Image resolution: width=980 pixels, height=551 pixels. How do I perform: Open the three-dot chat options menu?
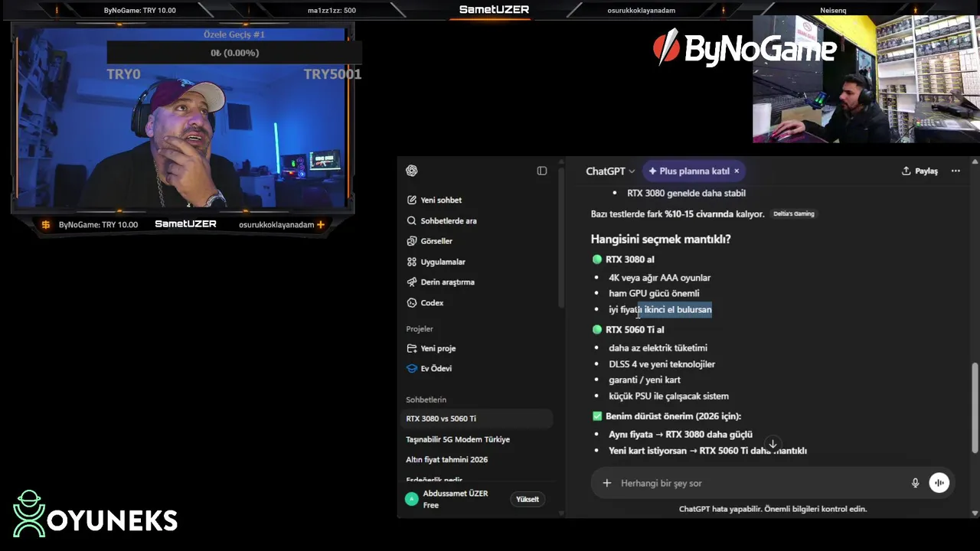click(955, 171)
